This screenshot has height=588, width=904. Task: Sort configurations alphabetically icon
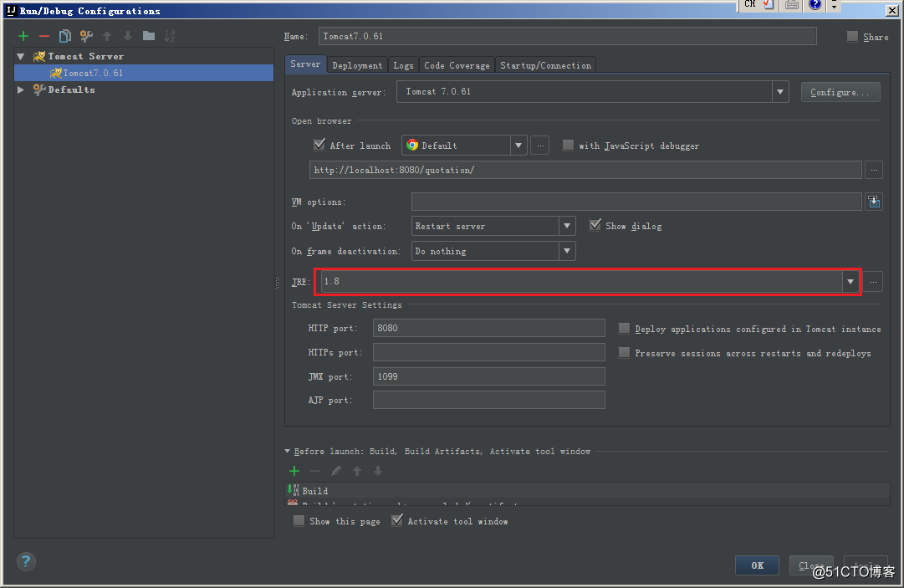(x=170, y=36)
